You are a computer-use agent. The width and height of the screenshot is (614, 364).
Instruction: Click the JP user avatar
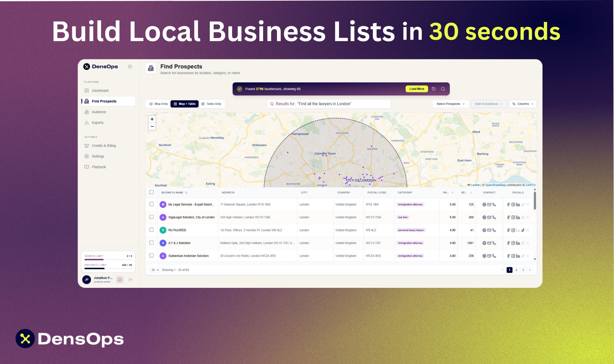click(87, 280)
